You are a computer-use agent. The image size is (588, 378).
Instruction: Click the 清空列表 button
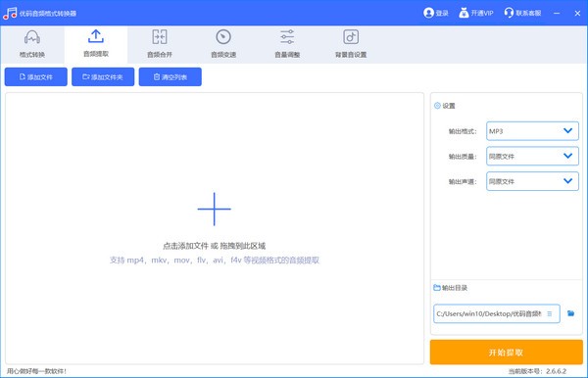[x=170, y=76]
